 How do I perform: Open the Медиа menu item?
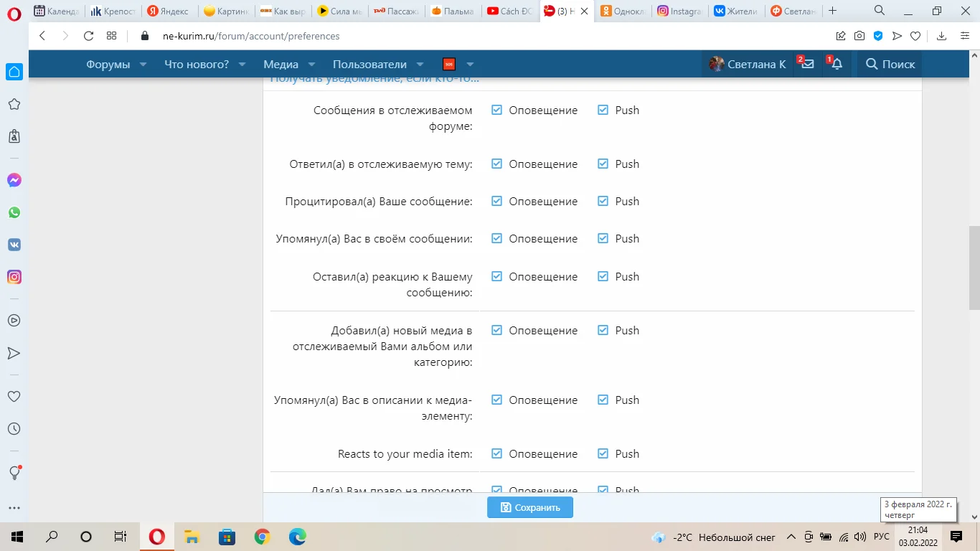[281, 64]
